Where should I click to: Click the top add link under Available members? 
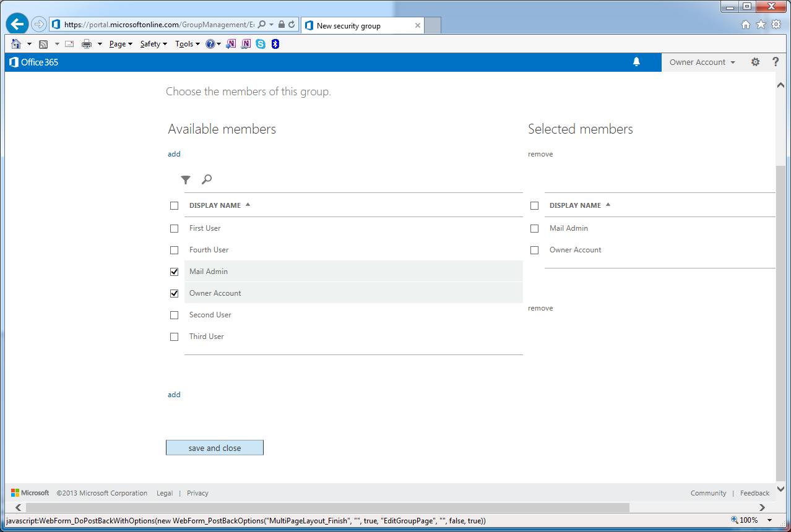pyautogui.click(x=174, y=154)
